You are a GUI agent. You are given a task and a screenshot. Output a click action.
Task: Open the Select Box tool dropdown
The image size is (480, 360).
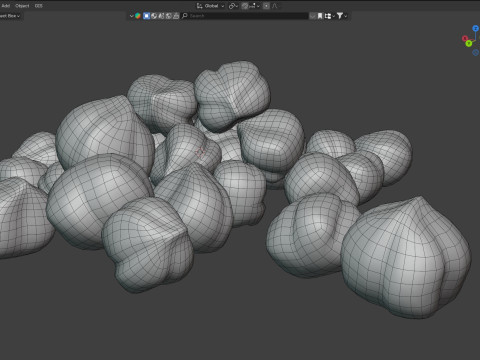tap(10, 16)
